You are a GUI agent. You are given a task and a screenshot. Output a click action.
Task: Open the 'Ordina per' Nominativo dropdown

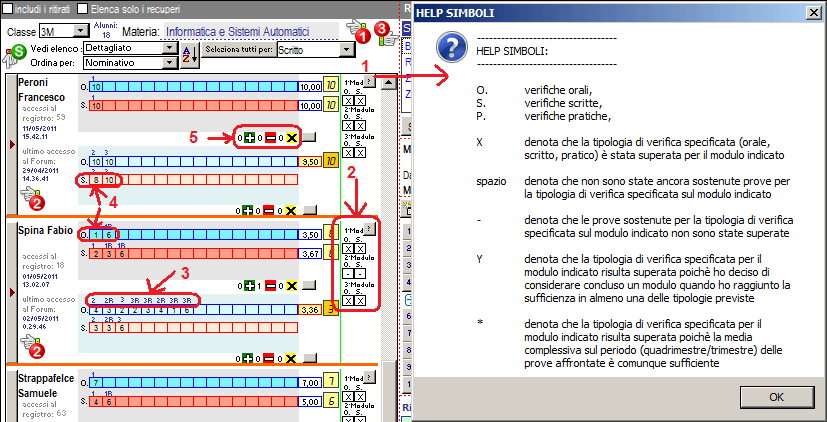tap(169, 63)
